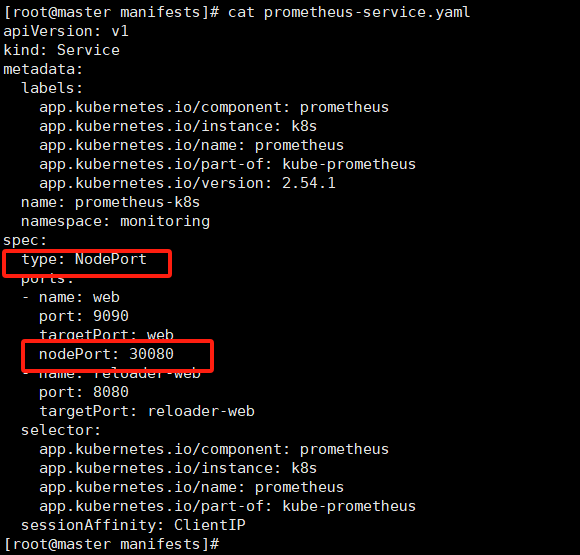
Task: Click the highlighted nodePort: 30080 line
Action: pyautogui.click(x=106, y=354)
